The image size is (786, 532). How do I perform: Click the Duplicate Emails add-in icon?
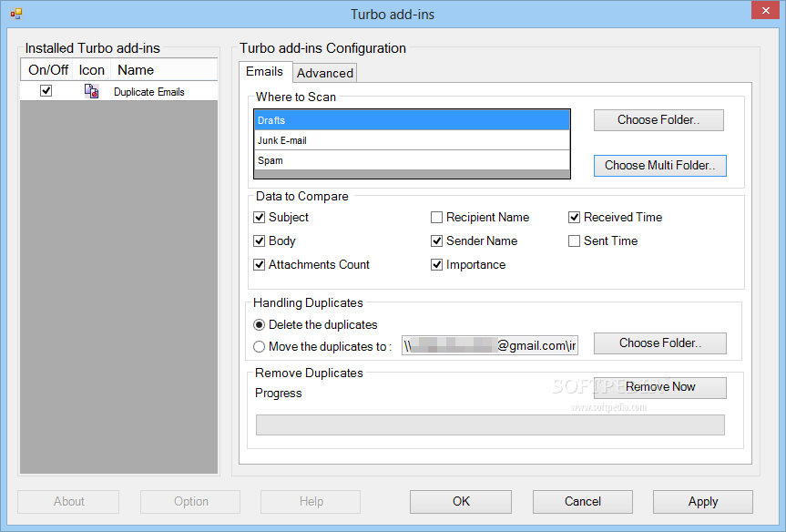pos(91,91)
